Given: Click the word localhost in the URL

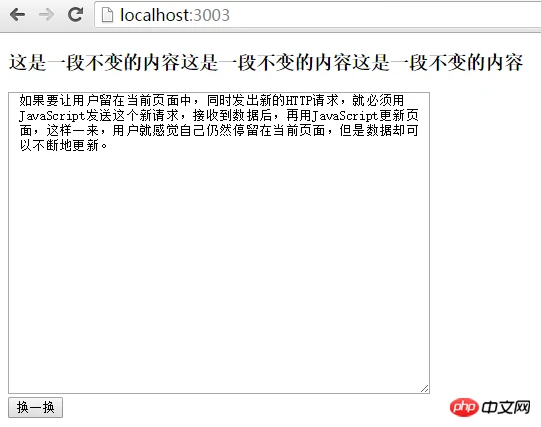Looking at the screenshot, I should [x=154, y=15].
